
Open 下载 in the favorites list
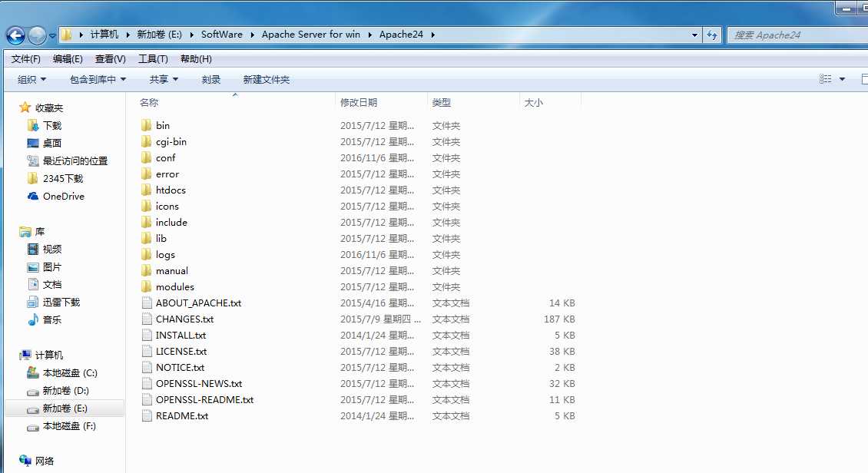[52, 126]
